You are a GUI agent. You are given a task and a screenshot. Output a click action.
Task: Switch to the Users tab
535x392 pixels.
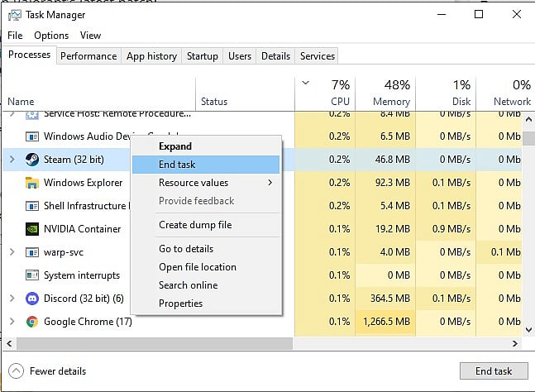click(240, 56)
